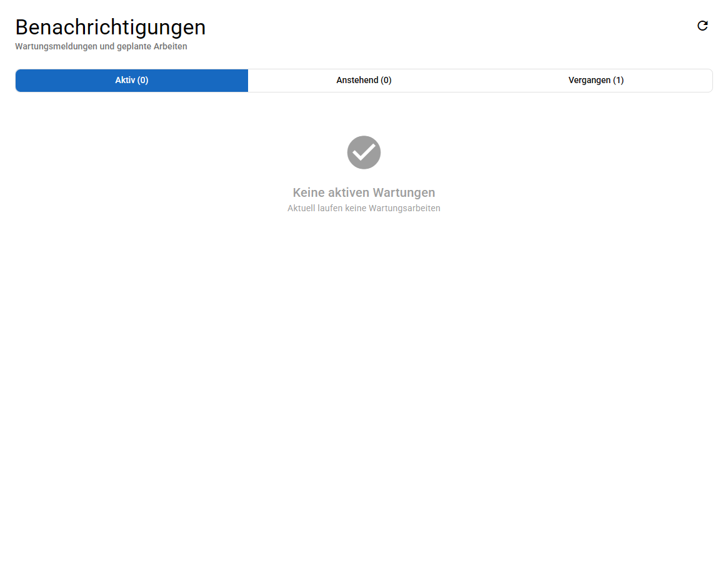Click the 'Aktuell laufen keine Wartungsarbeiten' text
Screen dimensions: 728x563
pos(364,209)
